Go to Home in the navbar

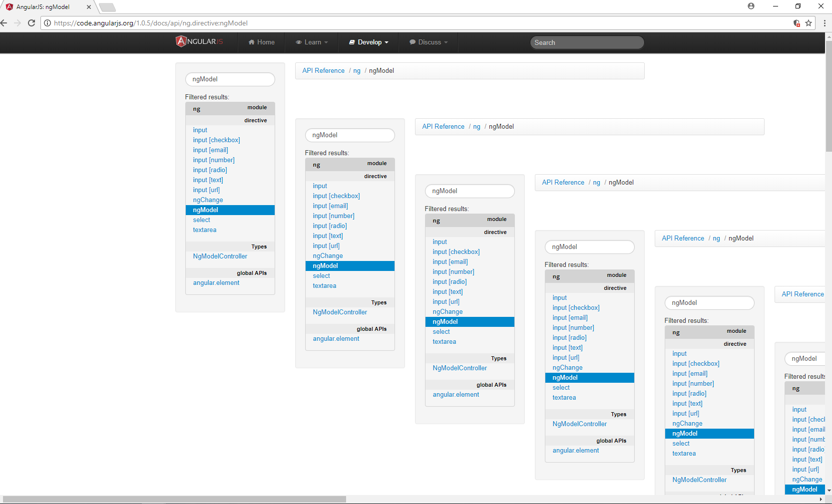262,42
